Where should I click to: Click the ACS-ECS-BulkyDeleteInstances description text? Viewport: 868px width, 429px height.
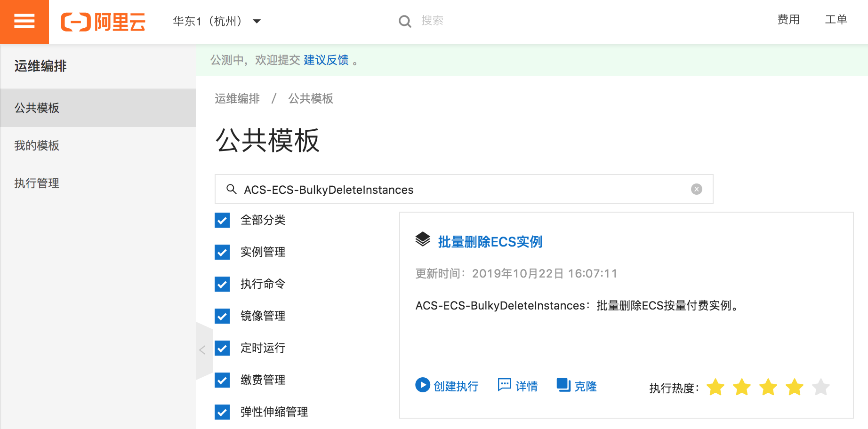pos(578,306)
